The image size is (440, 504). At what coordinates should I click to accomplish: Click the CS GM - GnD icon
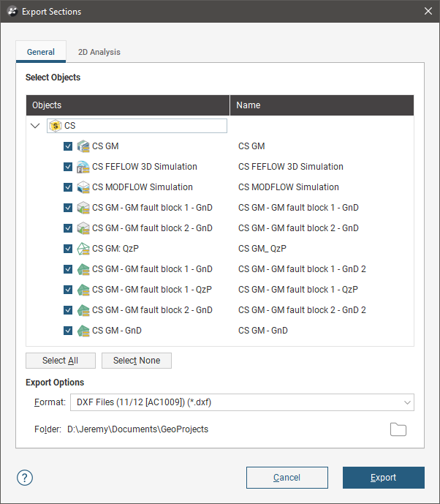tap(83, 331)
